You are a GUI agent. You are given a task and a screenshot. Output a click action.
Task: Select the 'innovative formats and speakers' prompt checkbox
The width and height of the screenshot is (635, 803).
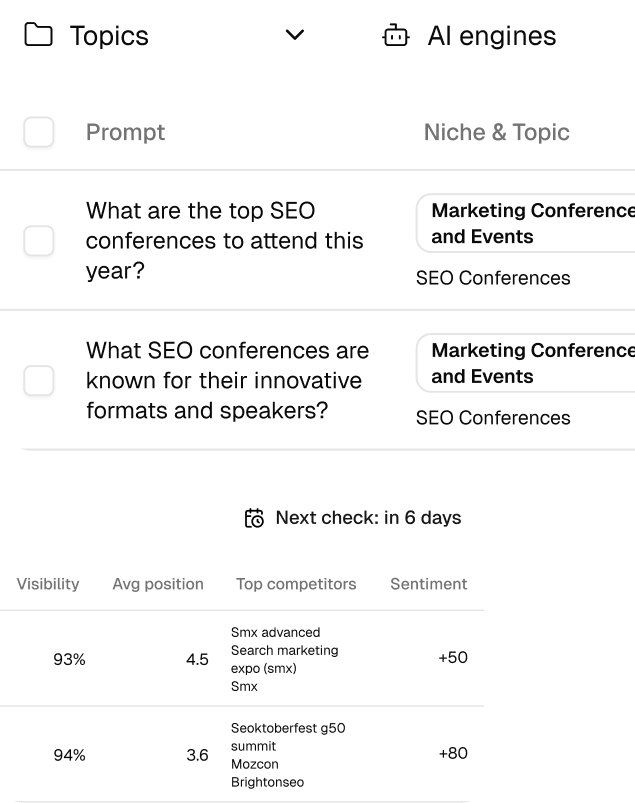tap(39, 381)
